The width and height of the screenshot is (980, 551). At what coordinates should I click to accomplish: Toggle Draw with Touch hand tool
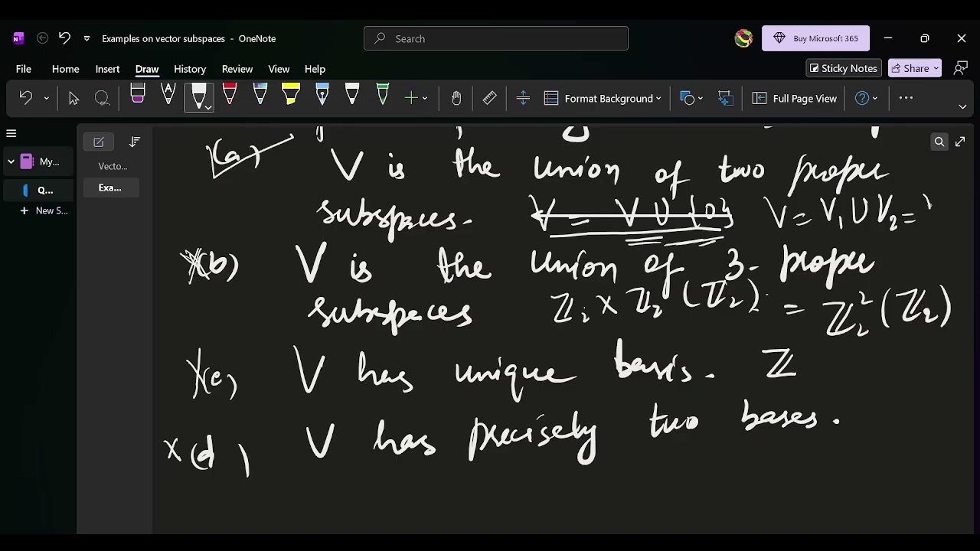click(x=456, y=98)
